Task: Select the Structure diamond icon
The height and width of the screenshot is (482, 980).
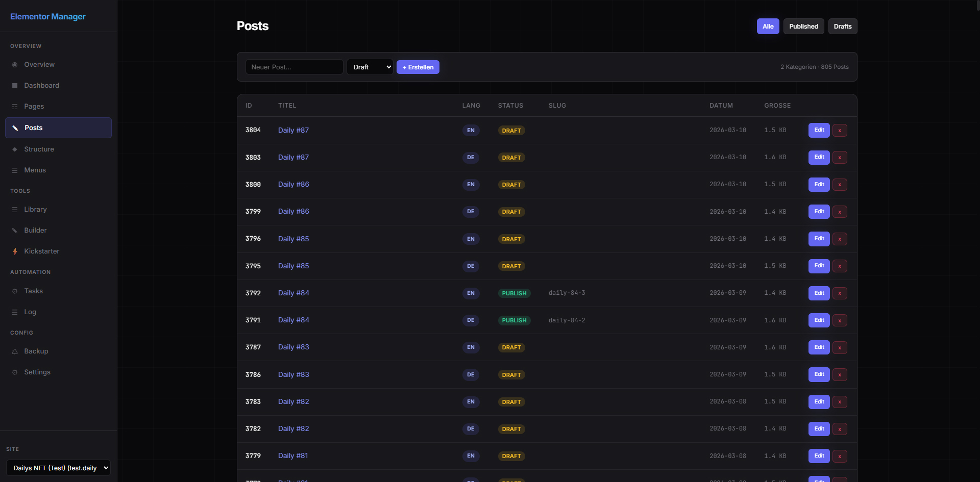Action: click(x=15, y=149)
